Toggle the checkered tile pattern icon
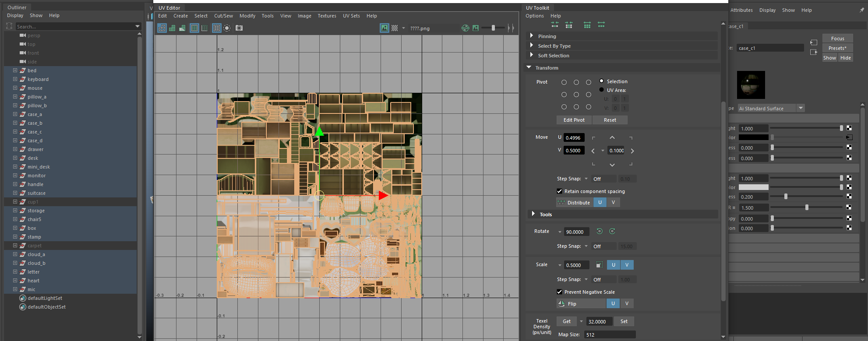Screen dimensions: 868x341 (395, 28)
